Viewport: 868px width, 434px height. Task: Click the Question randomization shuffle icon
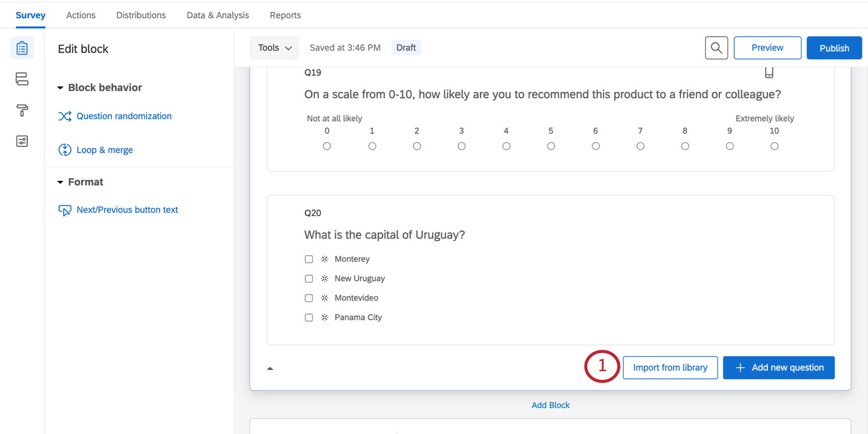65,116
